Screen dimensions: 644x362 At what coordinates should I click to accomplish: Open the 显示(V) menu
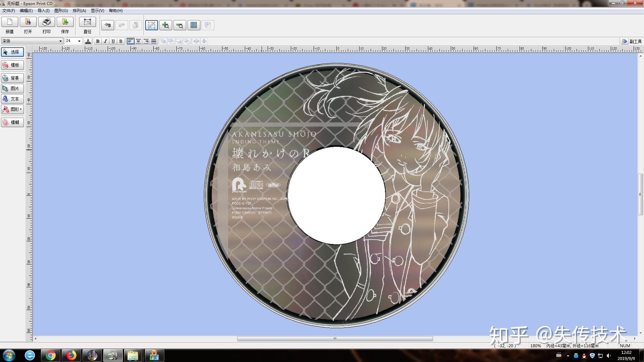pyautogui.click(x=97, y=11)
